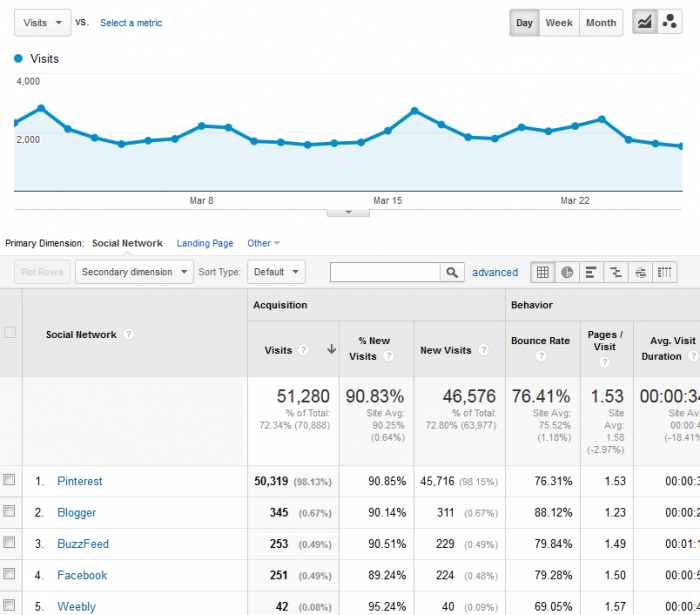
Task: Select Landing Page primary dimension
Action: tap(205, 243)
